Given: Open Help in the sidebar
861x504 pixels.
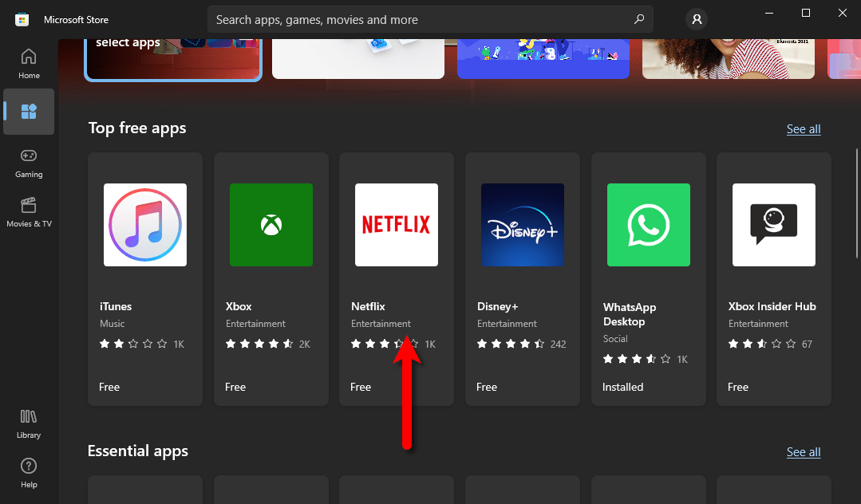Looking at the screenshot, I should [29, 473].
